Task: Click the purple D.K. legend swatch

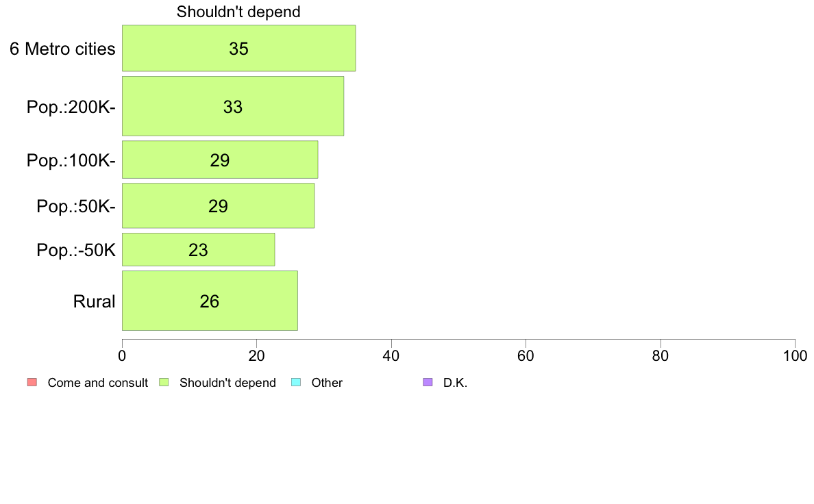Action: 428,383
